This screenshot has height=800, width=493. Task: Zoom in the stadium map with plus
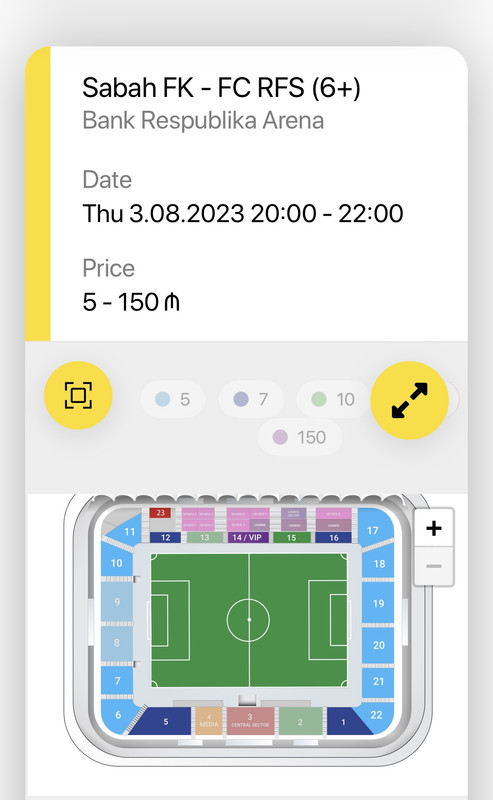(x=434, y=528)
